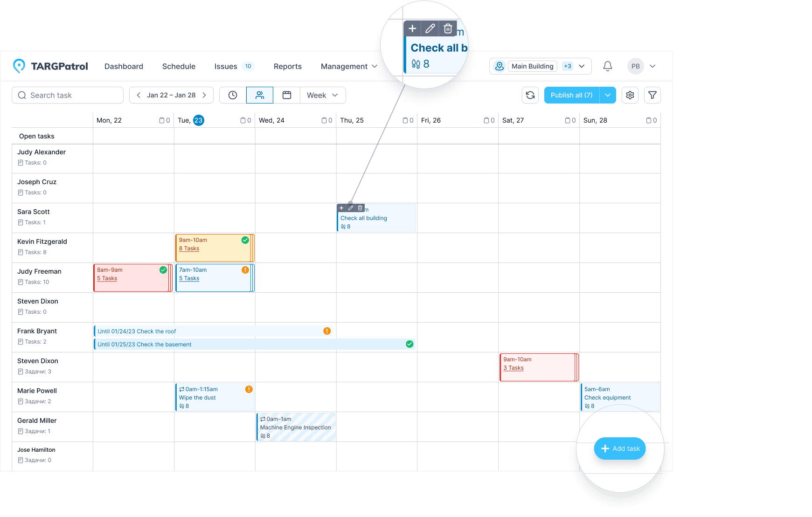Screen dimensions: 812x517
Task: Click the +3 locations badge
Action: click(x=568, y=66)
